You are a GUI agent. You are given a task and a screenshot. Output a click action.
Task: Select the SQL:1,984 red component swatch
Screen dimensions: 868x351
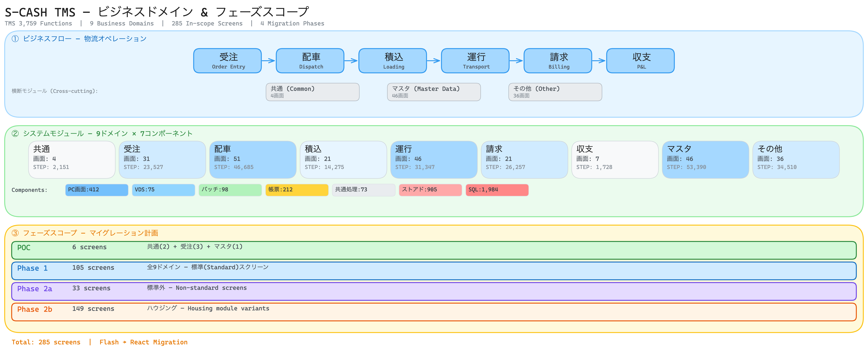point(497,190)
